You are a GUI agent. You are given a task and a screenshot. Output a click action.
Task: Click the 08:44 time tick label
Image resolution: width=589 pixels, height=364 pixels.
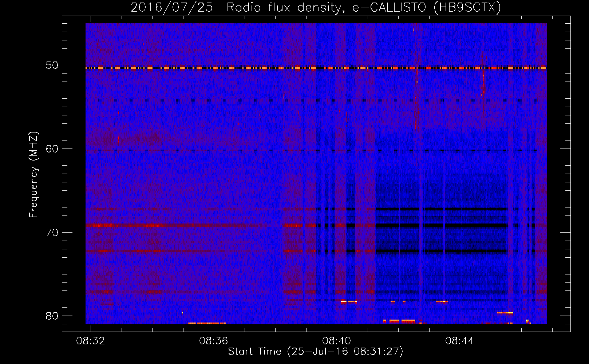(459, 341)
